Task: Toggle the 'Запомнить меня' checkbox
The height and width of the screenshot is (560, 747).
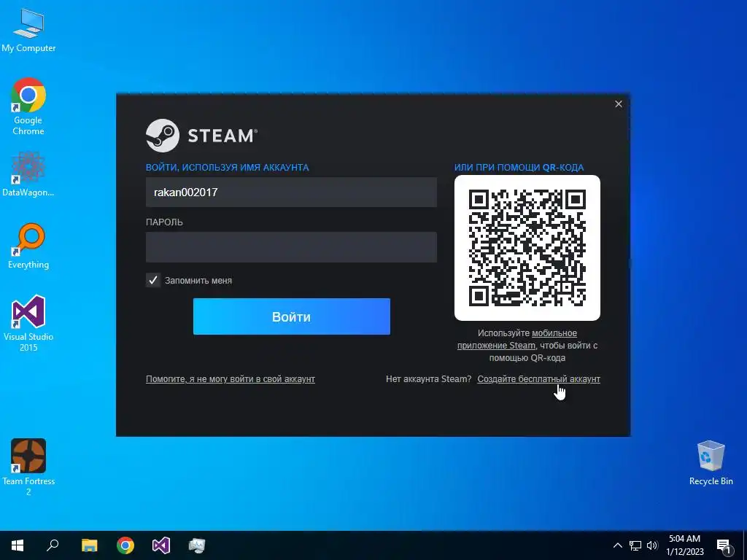Action: (153, 281)
